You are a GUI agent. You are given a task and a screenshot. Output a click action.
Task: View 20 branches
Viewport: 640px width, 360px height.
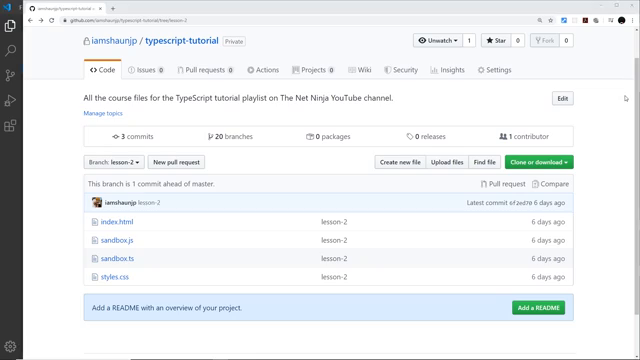pos(230,136)
